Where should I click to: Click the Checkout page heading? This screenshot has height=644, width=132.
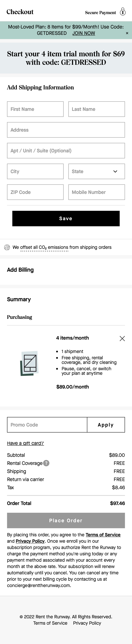point(20,11)
